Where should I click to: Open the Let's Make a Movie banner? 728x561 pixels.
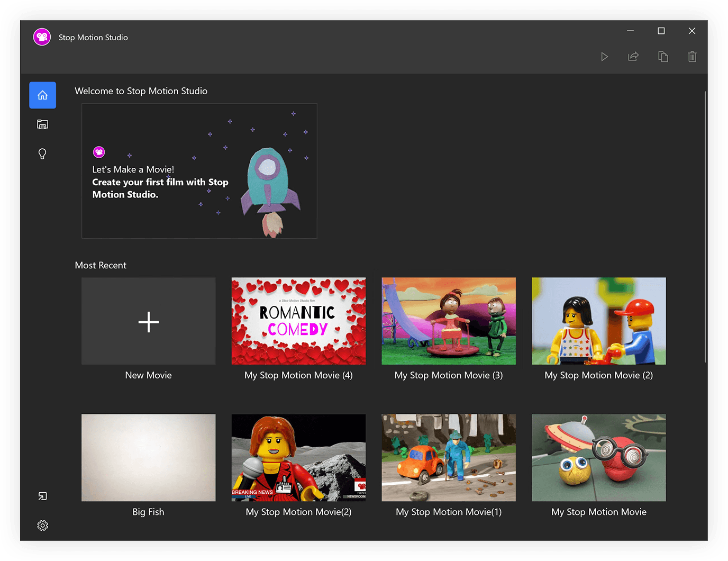click(x=199, y=171)
